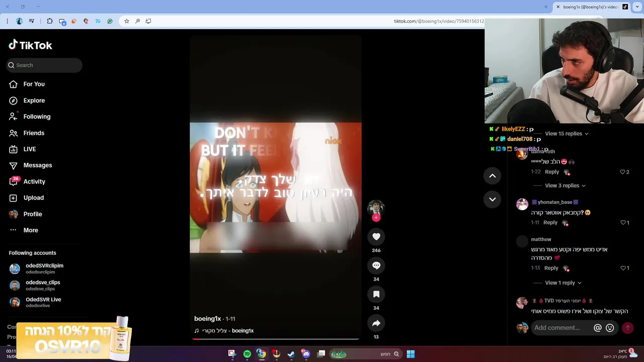Click the Windows taskbar search box
The image size is (644, 362).
click(366, 354)
